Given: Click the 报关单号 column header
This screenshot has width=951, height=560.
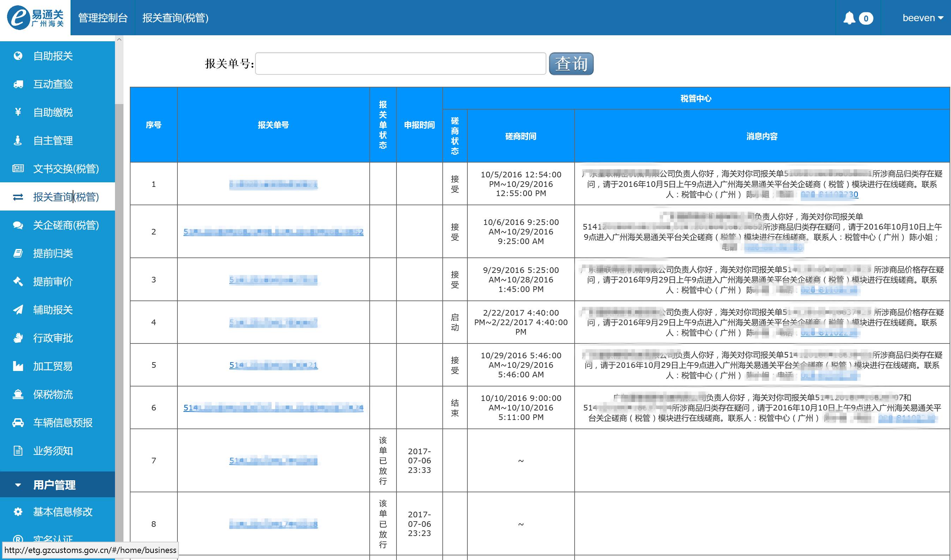Looking at the screenshot, I should tap(273, 125).
